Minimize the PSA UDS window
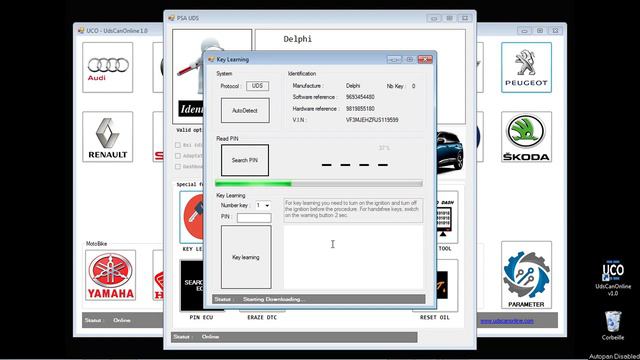This screenshot has height=360, width=640. click(434, 18)
